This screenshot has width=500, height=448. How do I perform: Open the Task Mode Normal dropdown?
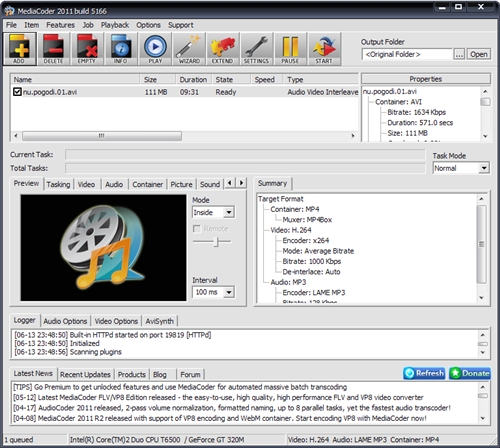[484, 168]
